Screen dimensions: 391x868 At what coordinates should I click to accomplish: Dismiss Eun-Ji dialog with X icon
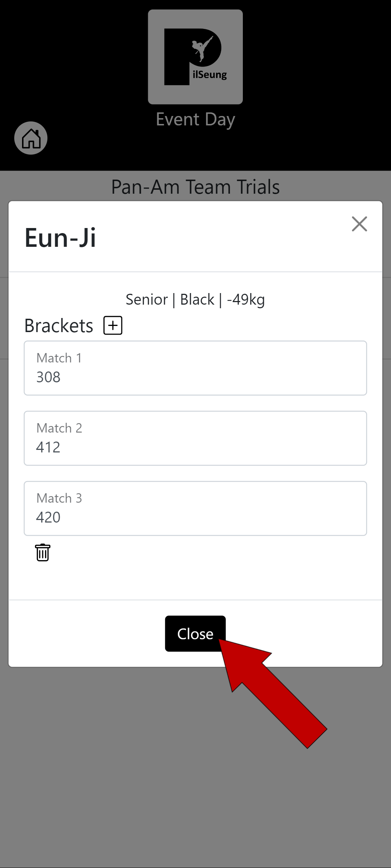click(x=359, y=224)
